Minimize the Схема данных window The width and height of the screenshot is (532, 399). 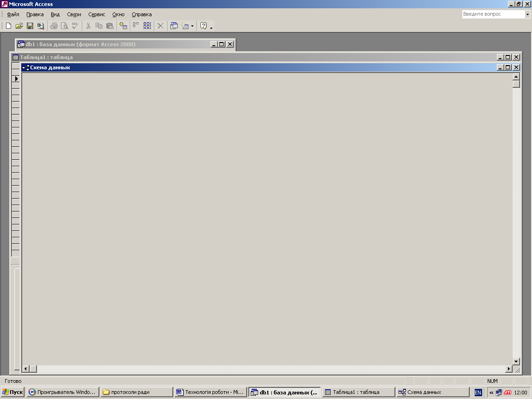[x=500, y=67]
